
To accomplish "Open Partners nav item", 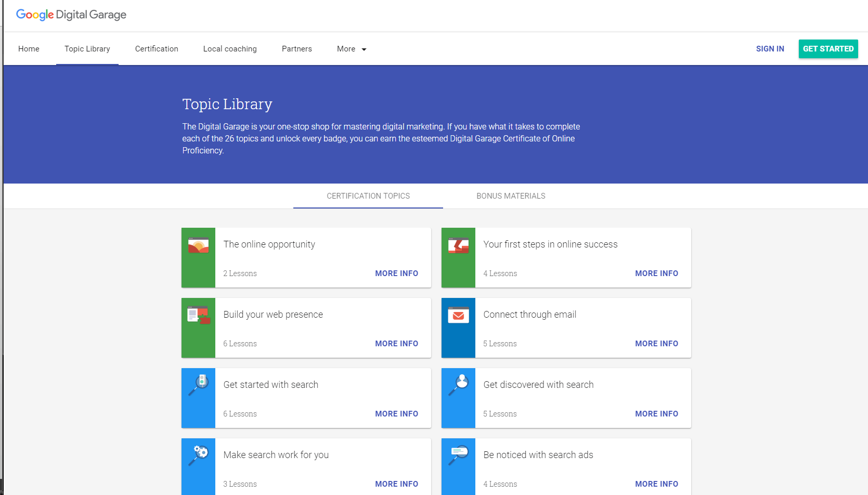I will click(297, 49).
